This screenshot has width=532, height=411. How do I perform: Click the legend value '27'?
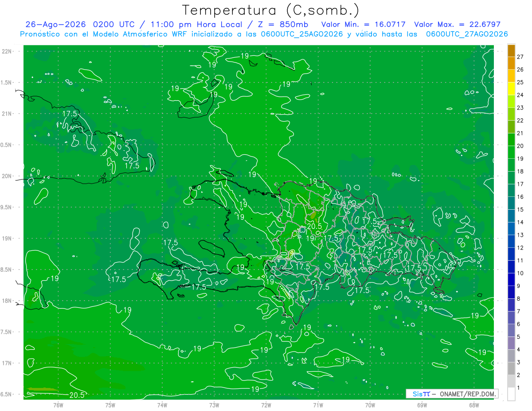tap(520, 57)
